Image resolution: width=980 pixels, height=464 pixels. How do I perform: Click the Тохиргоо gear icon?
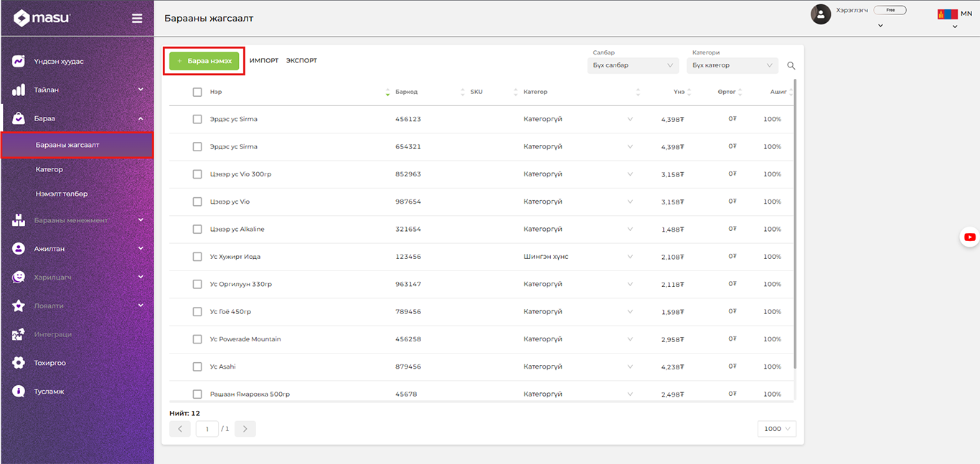(x=19, y=363)
